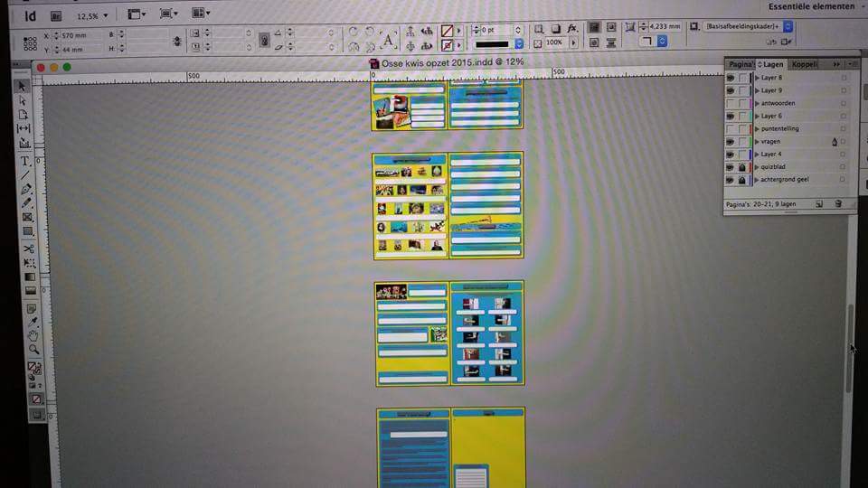Screen dimensions: 868x488
Task: Open the 12,5% zoom level dropdown
Action: pos(106,16)
